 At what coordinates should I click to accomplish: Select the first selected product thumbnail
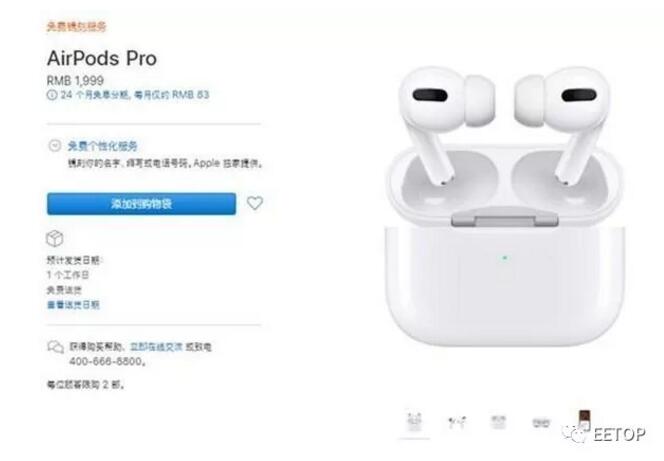coord(414,422)
